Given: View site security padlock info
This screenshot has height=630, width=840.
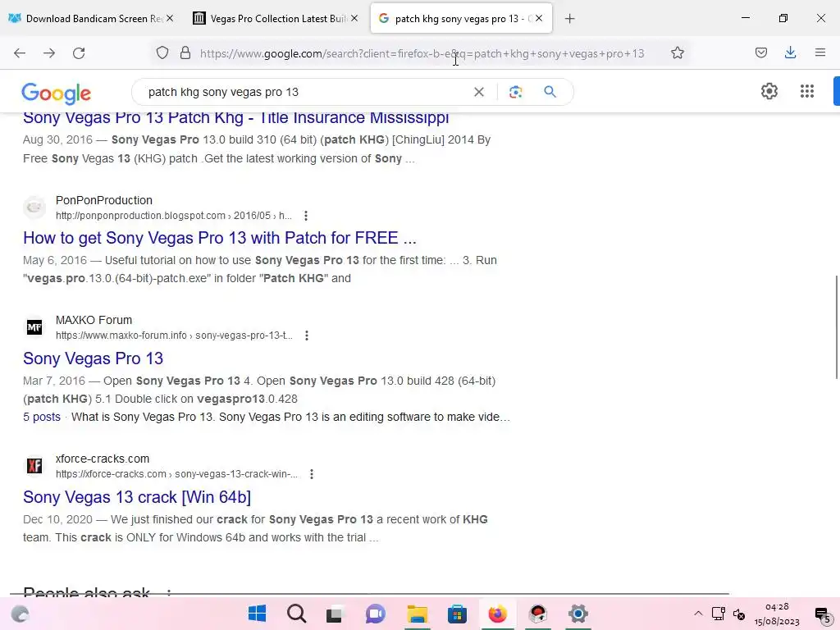Looking at the screenshot, I should coord(185,52).
